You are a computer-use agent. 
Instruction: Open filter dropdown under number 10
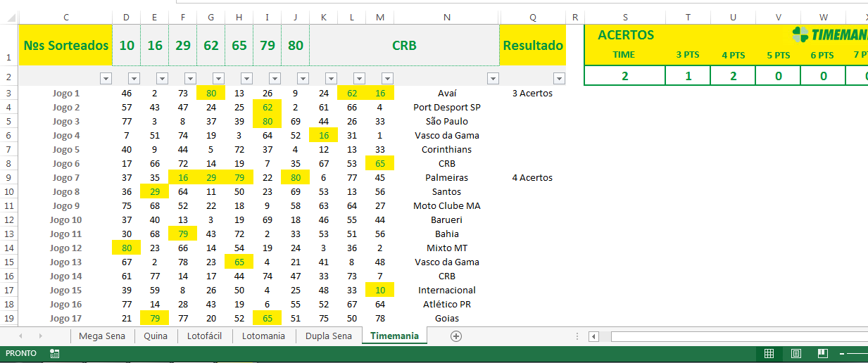(134, 79)
